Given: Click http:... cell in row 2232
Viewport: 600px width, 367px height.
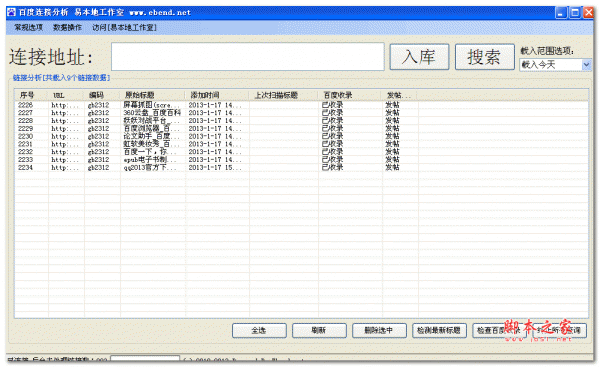Looking at the screenshot, I should 65,152.
